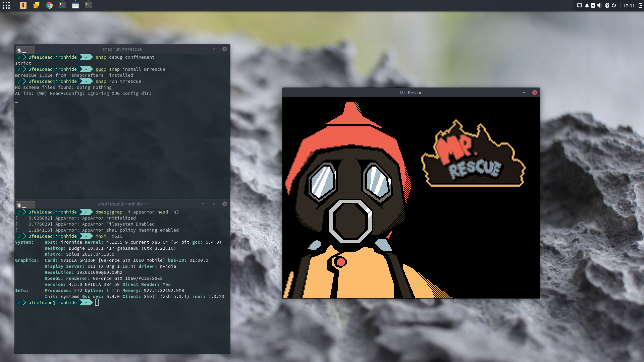This screenshot has width=644, height=362.
Task: Click 'AppArmor sha1 policy hashing enabled' line
Action: pos(97,230)
